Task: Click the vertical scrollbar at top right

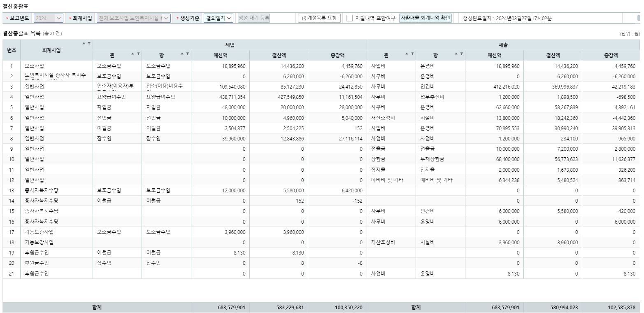Action: pyautogui.click(x=639, y=18)
